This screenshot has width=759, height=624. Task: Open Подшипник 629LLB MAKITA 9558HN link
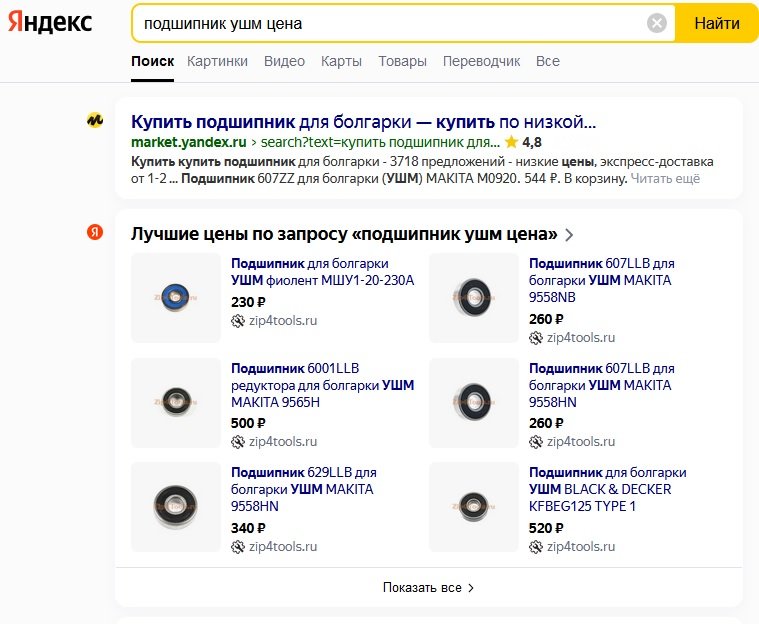[x=304, y=489]
